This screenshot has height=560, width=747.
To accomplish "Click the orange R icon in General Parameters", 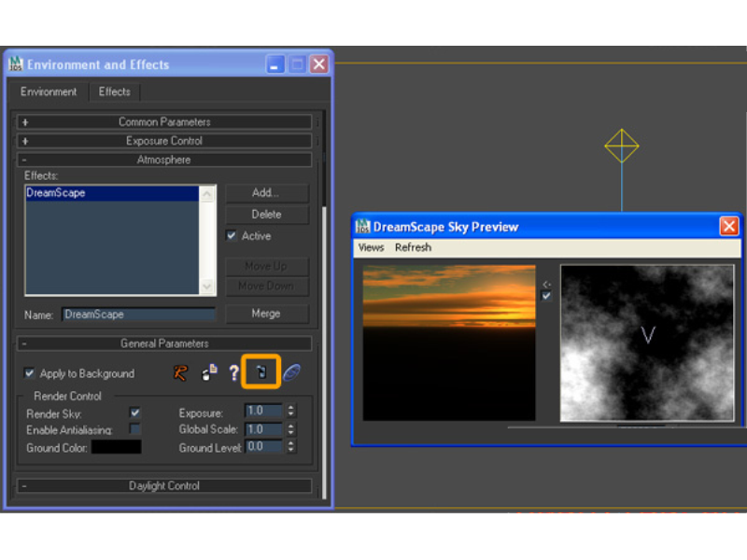I will (x=180, y=372).
